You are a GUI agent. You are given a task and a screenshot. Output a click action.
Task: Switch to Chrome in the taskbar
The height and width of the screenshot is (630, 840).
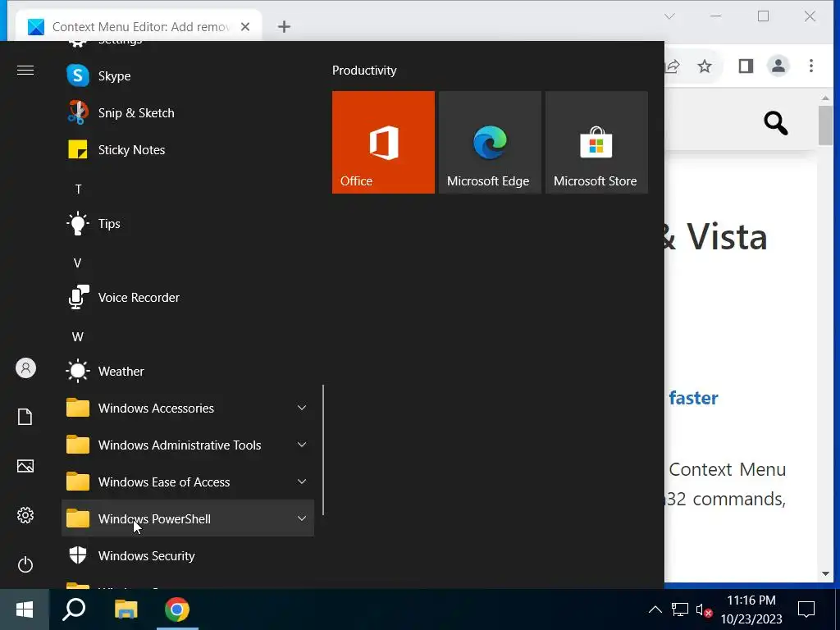tap(177, 609)
